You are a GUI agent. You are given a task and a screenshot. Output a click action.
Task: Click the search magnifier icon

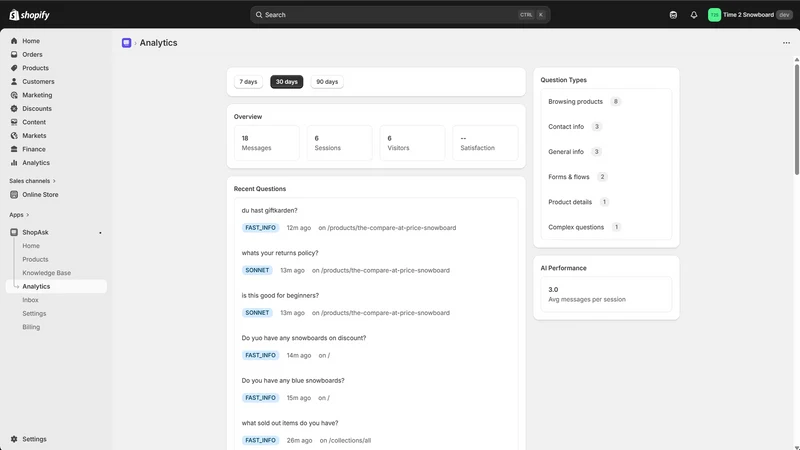pyautogui.click(x=259, y=15)
